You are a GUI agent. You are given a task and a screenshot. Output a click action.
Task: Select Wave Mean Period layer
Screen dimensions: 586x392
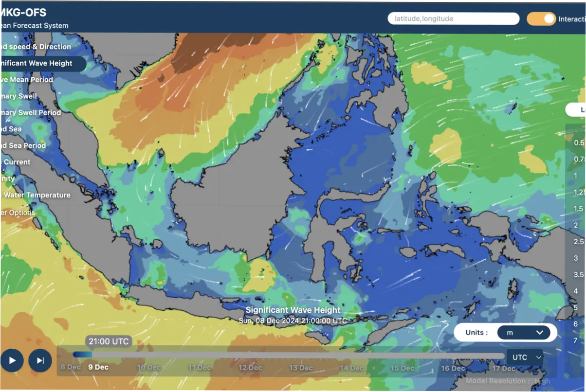[27, 80]
